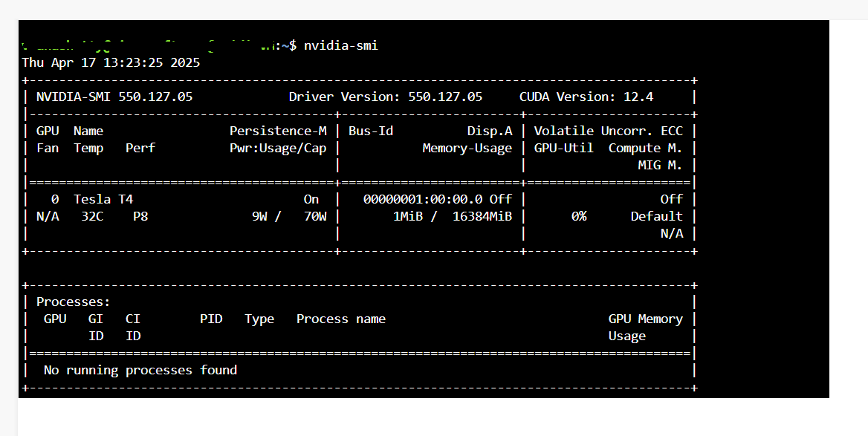Viewport: 868px width, 436px height.
Task: Click CUDA Version: 12.4 text
Action: [x=586, y=97]
